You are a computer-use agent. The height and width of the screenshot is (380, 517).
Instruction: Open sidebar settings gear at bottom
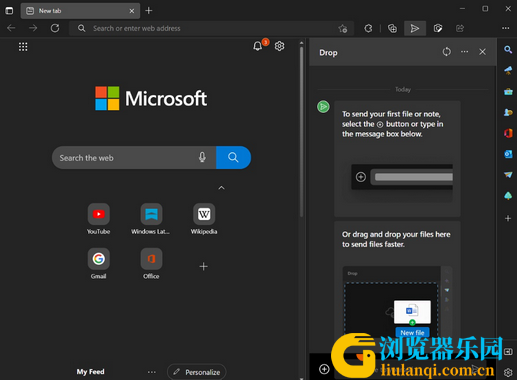[x=508, y=372]
